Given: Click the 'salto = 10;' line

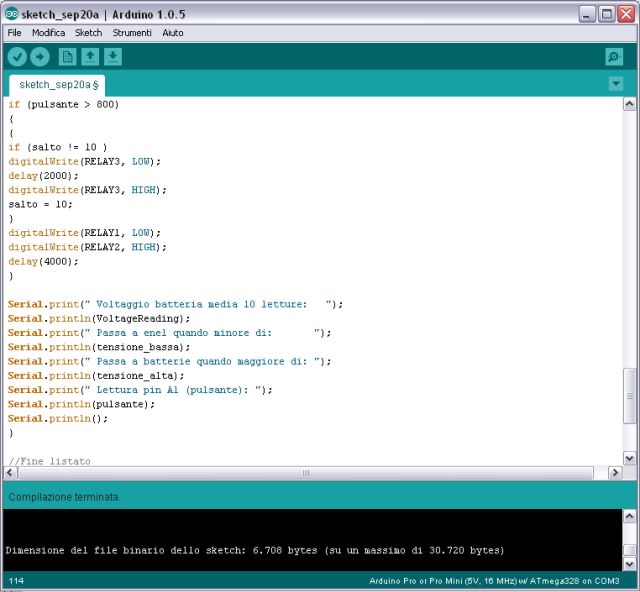Looking at the screenshot, I should [x=40, y=205].
